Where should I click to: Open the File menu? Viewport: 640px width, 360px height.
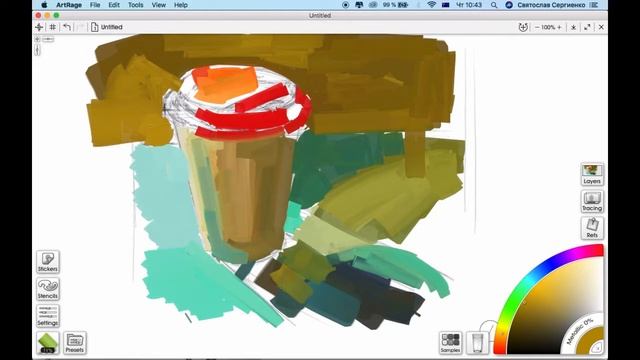[x=95, y=5]
